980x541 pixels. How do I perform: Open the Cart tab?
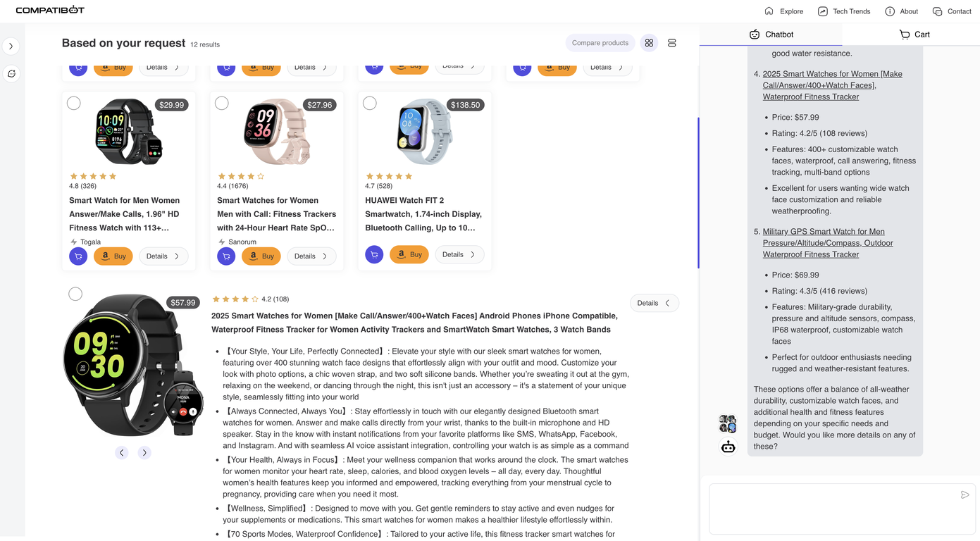click(914, 35)
